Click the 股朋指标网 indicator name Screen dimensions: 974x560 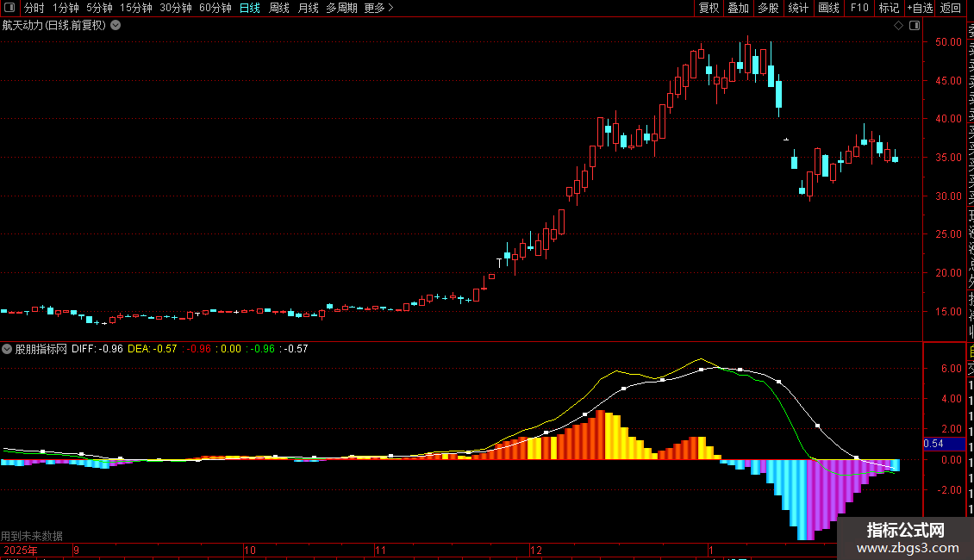41,349
